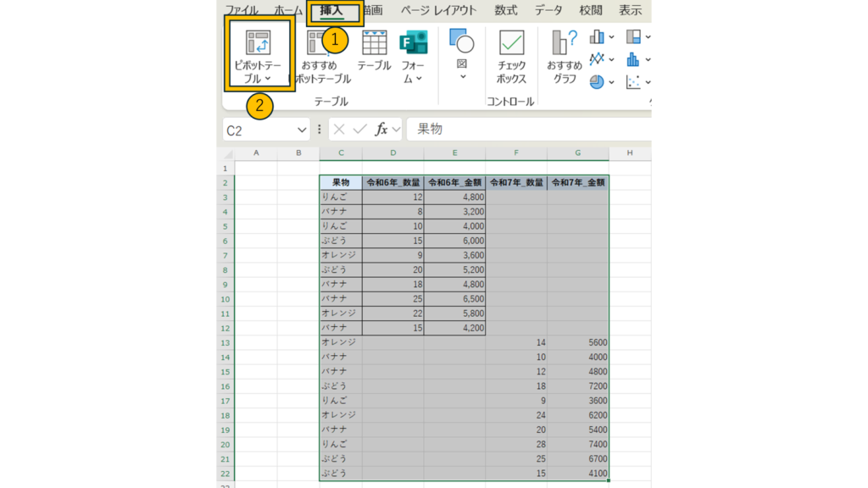Insert a テーブル (Table) from ribbon
The image size is (868, 488).
pyautogui.click(x=374, y=51)
